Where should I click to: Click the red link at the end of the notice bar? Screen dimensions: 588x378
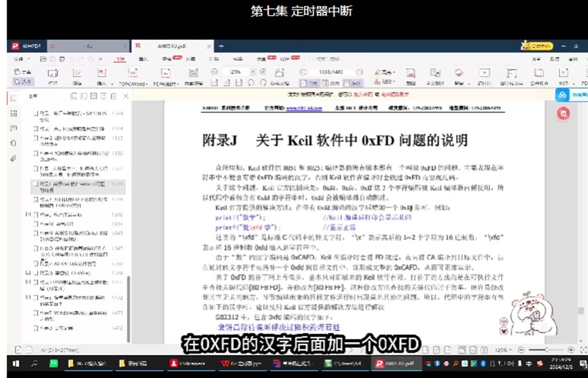coord(395,94)
